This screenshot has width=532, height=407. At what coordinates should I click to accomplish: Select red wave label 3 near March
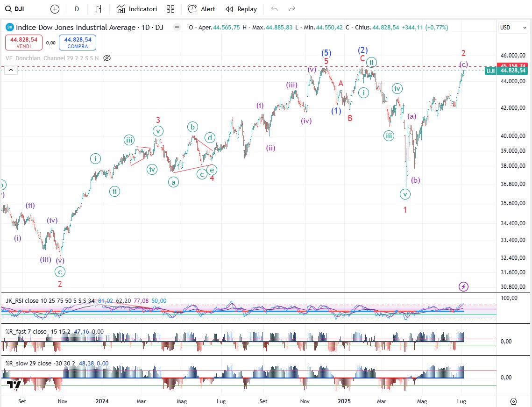point(158,120)
